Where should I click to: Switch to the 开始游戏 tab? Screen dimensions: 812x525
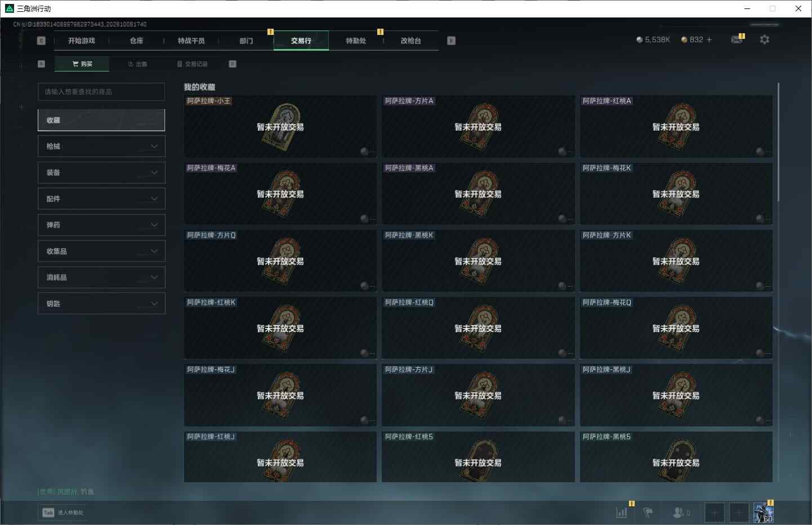[x=82, y=41]
